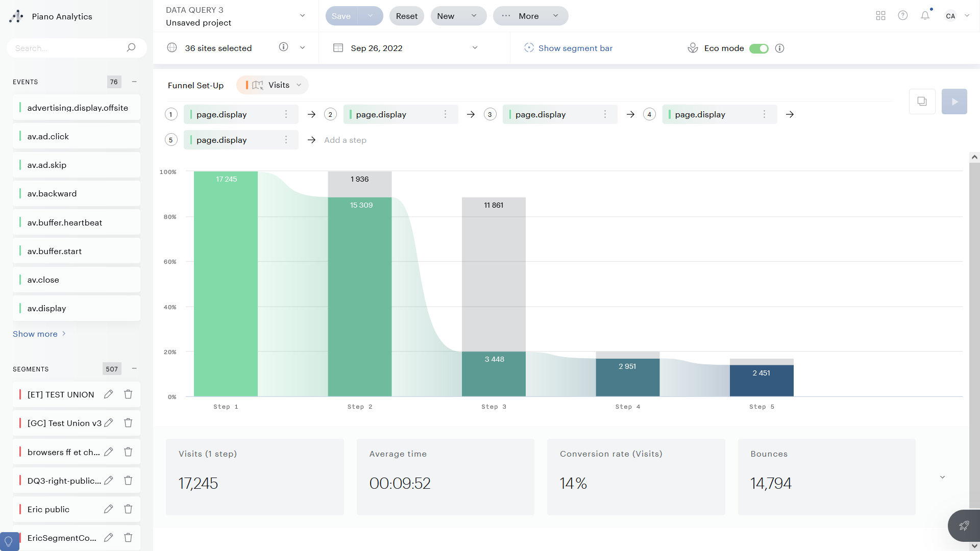Open the help question mark icon
This screenshot has height=551, width=980.
pos(903,16)
